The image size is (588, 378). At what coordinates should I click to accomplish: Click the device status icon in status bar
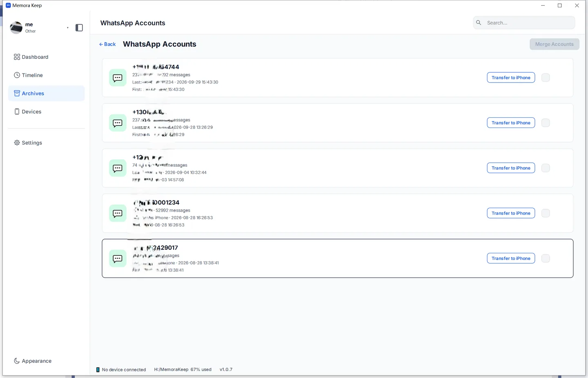98,369
